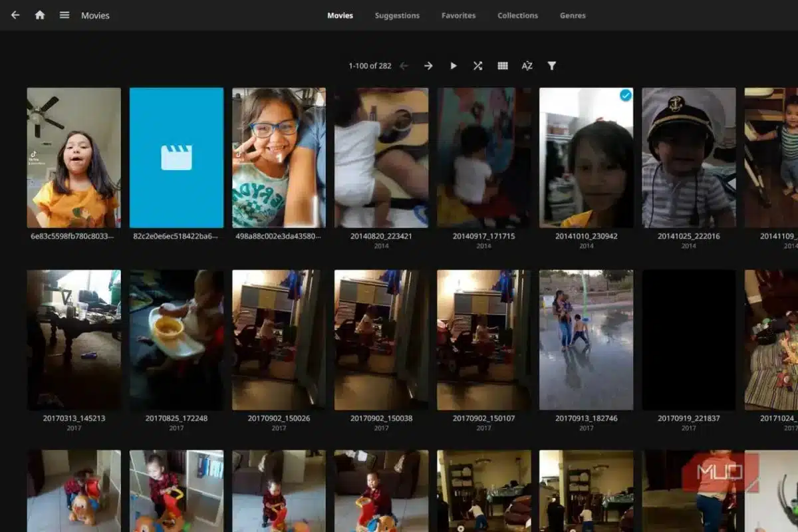Open the filter options
Viewport: 798px width, 532px height.
click(x=551, y=66)
